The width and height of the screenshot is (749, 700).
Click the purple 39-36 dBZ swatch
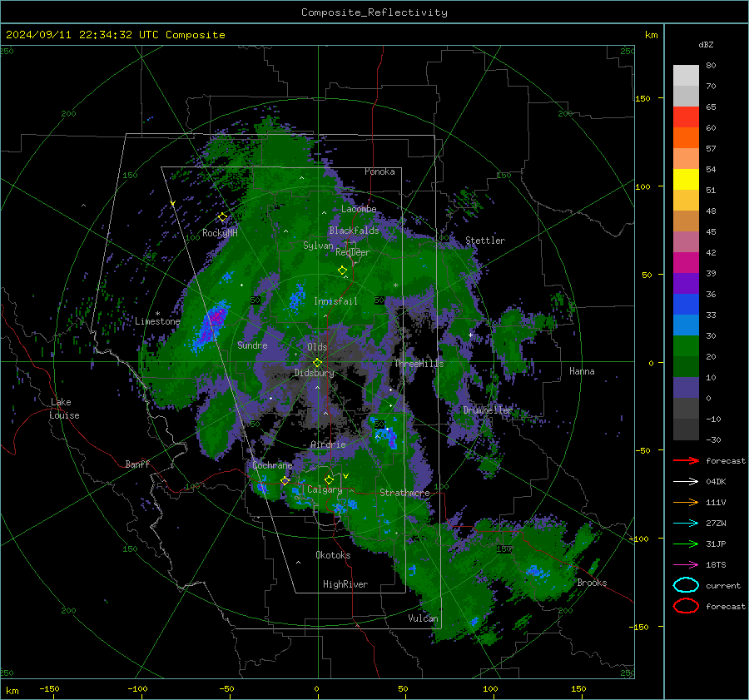point(686,284)
